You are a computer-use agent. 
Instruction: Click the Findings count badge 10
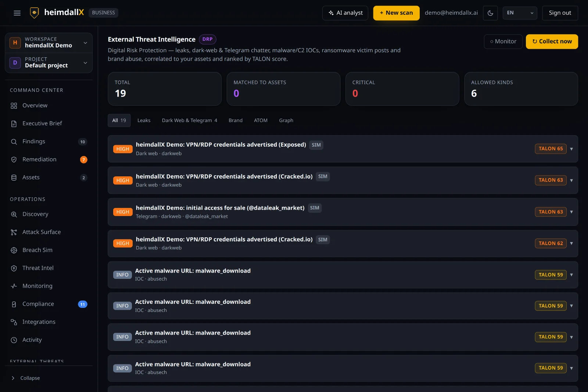point(83,142)
